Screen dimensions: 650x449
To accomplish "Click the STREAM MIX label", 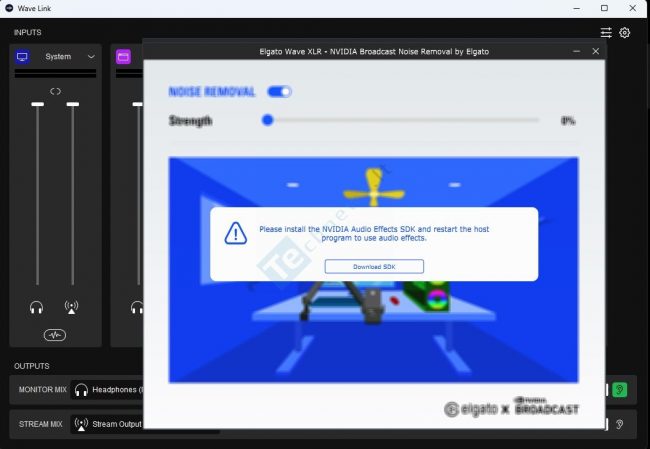I will [41, 424].
